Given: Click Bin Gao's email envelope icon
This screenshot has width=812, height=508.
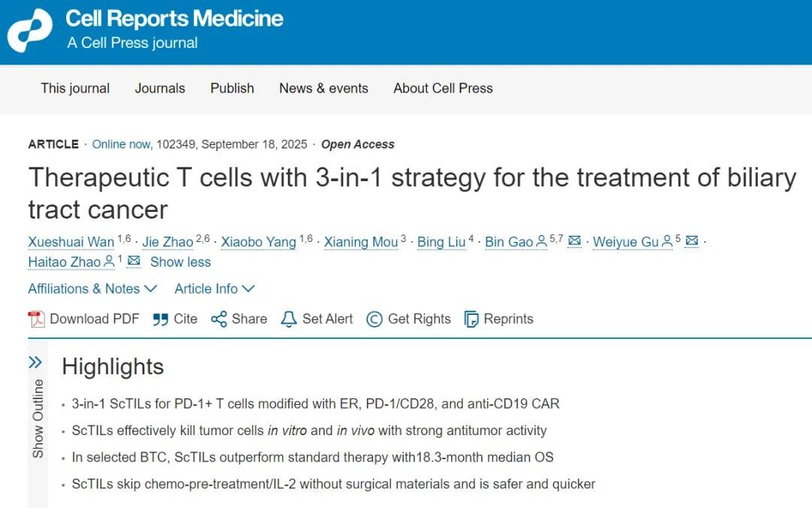Looking at the screenshot, I should [x=574, y=241].
